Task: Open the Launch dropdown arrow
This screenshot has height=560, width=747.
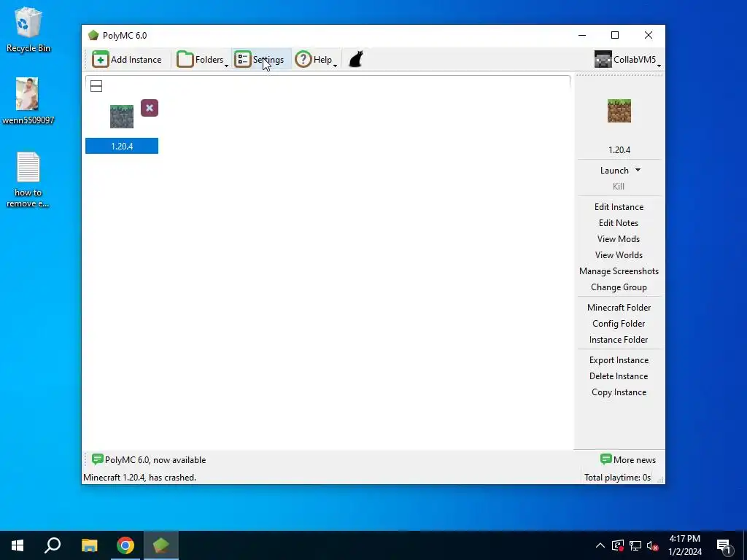Action: (x=638, y=170)
